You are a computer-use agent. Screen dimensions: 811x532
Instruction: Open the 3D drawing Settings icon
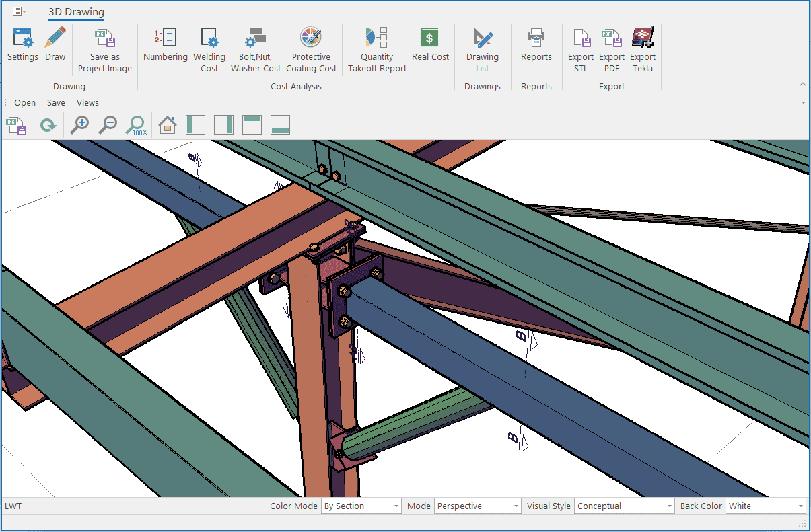click(23, 39)
